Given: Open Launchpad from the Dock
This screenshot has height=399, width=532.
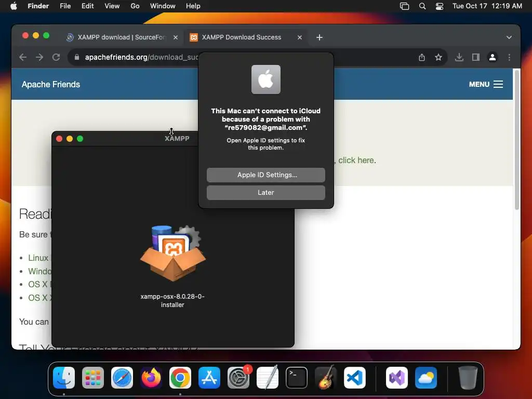Looking at the screenshot, I should pos(93,378).
